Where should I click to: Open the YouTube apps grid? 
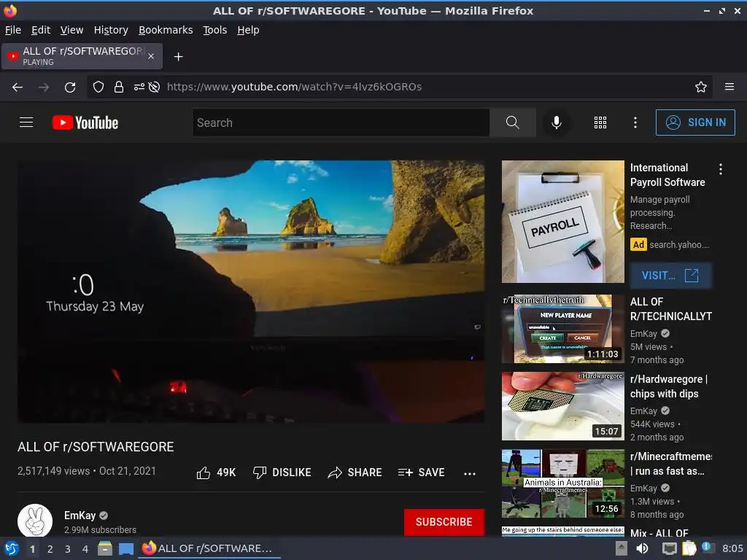click(x=600, y=122)
